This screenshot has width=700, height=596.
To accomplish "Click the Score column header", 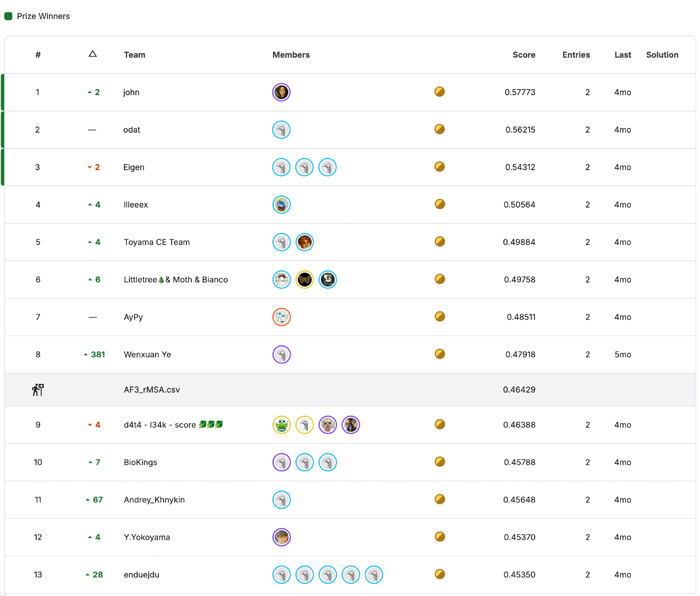I will [x=524, y=55].
